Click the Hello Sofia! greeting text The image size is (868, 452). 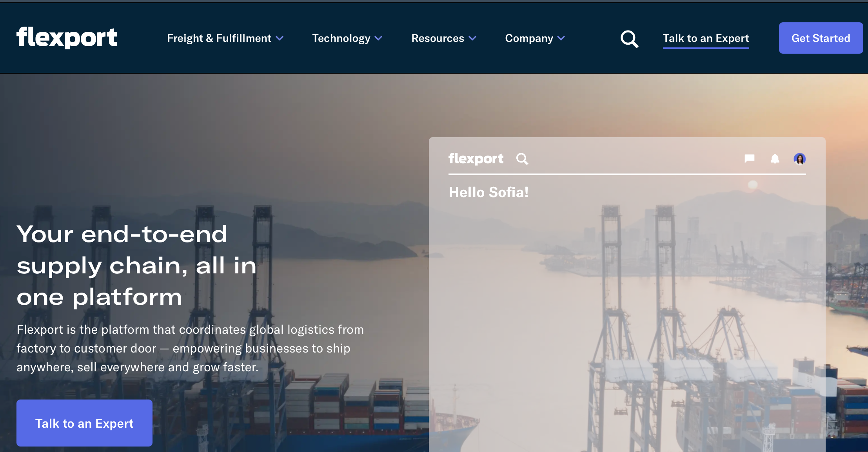tap(488, 192)
